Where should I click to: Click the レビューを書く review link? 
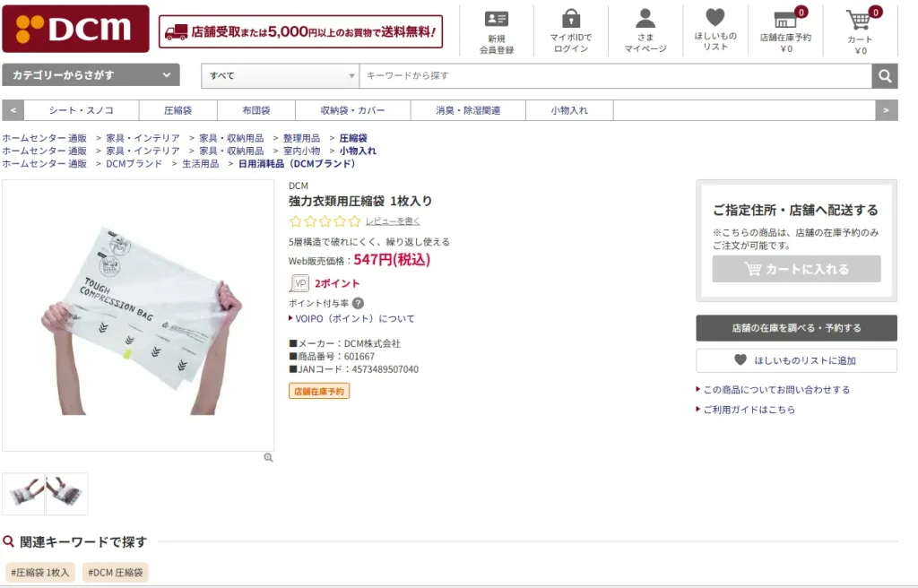coord(393,221)
